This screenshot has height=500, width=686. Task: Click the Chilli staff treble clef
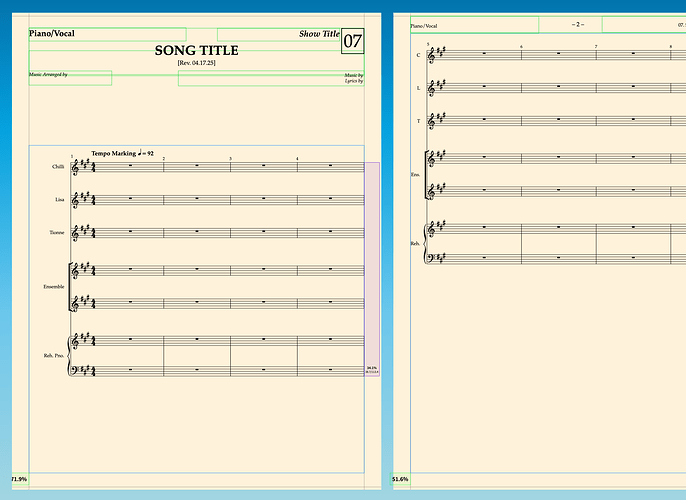(x=75, y=167)
